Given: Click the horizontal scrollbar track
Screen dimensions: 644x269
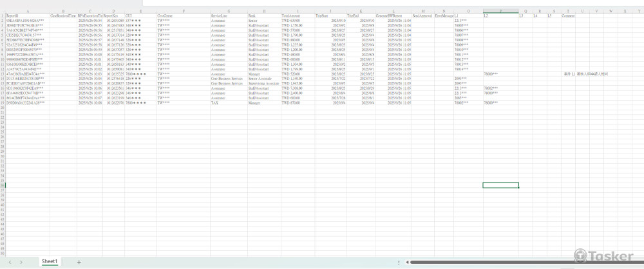Looking at the screenshot, I should pyautogui.click(x=515, y=262).
